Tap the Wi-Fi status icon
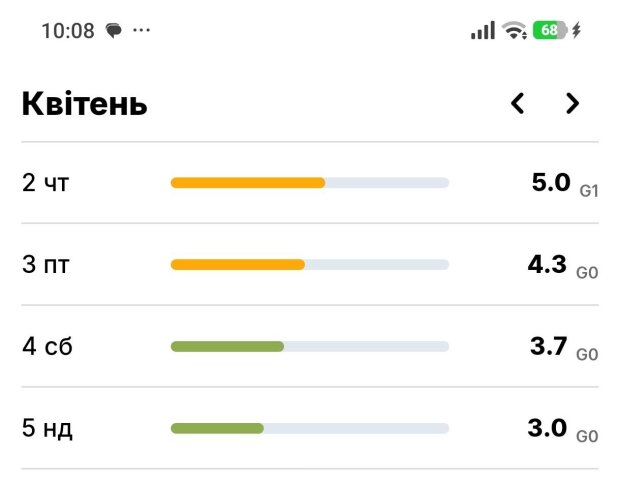 (515, 30)
